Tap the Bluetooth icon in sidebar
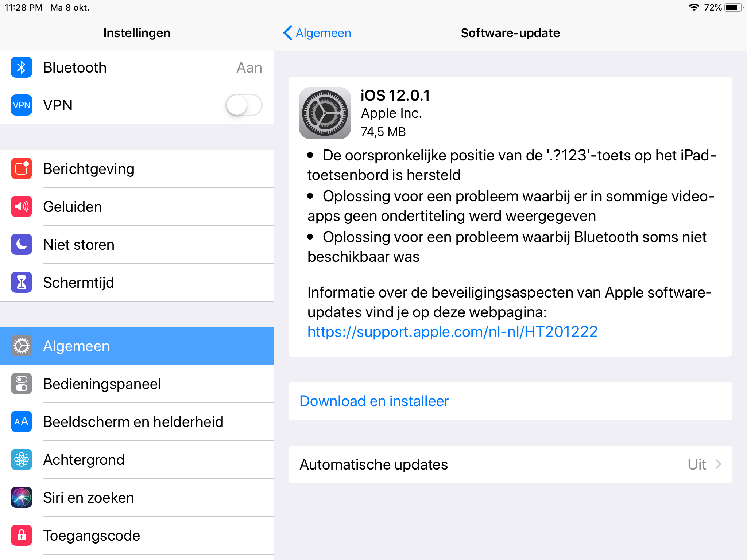Screen dimensions: 747x560 22,67
